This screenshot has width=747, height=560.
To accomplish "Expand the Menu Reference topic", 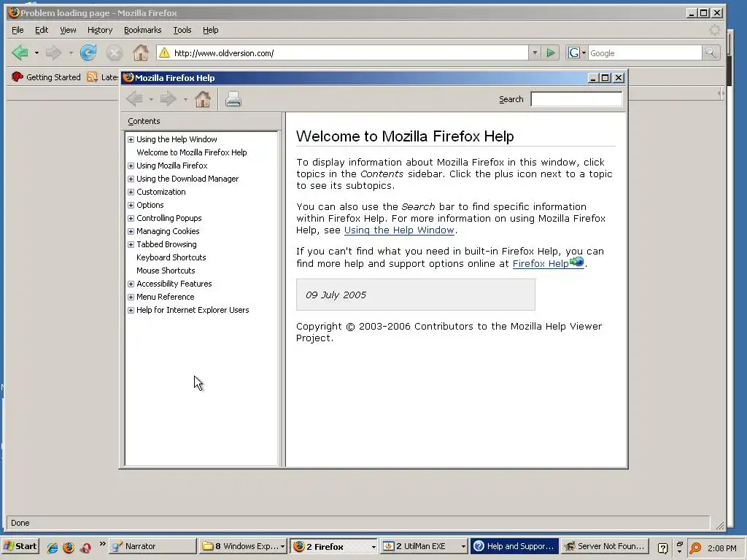I will tap(131, 297).
